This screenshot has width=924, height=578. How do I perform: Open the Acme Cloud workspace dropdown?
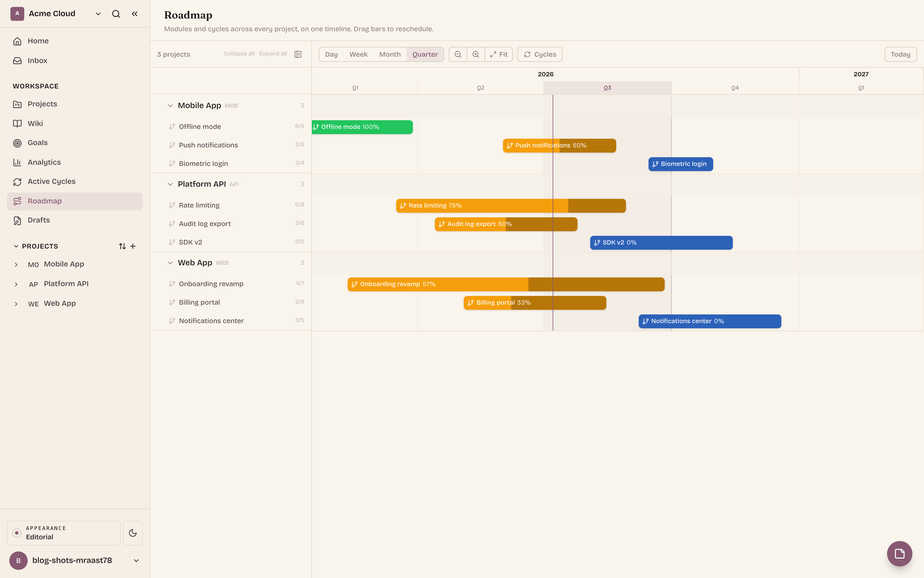tap(98, 14)
